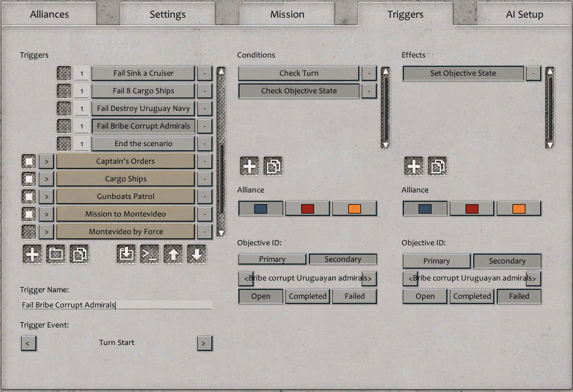
Task: Click the duplicate trigger icon under Triggers list
Action: (79, 254)
